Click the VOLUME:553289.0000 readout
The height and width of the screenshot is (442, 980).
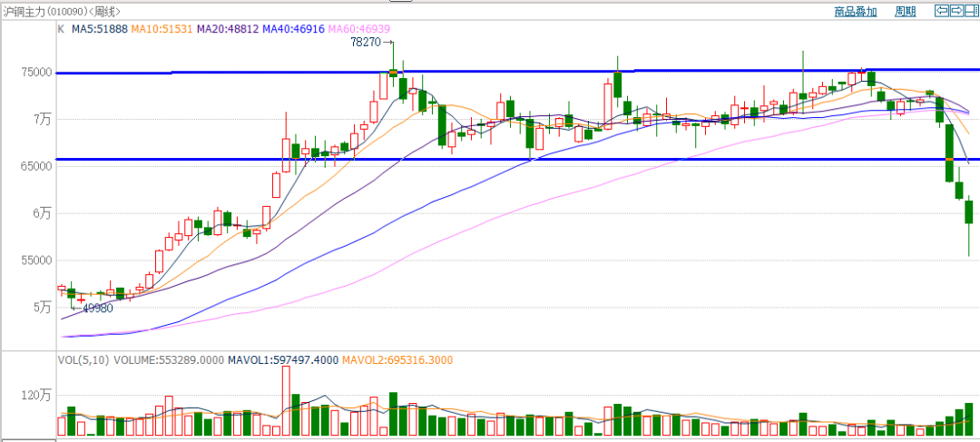[x=170, y=360]
